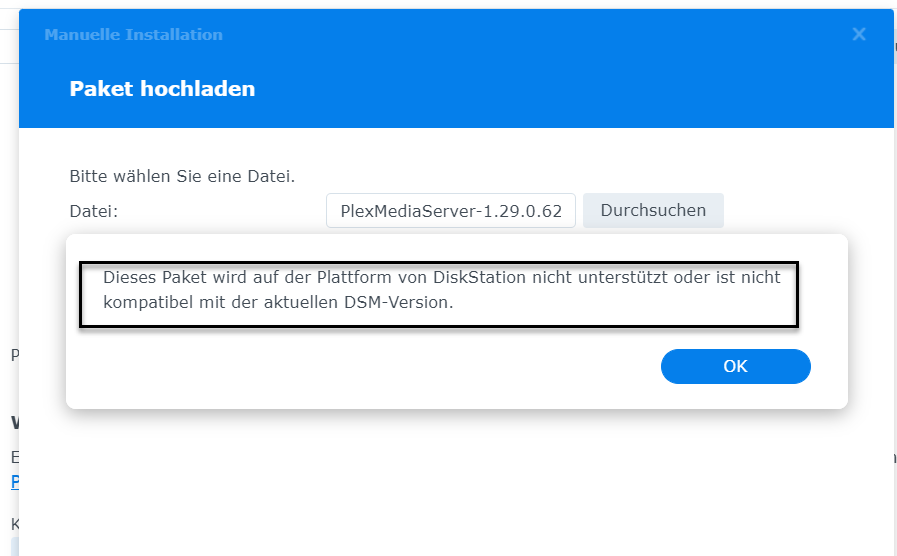Click the Manuelle Installation title text

133,35
